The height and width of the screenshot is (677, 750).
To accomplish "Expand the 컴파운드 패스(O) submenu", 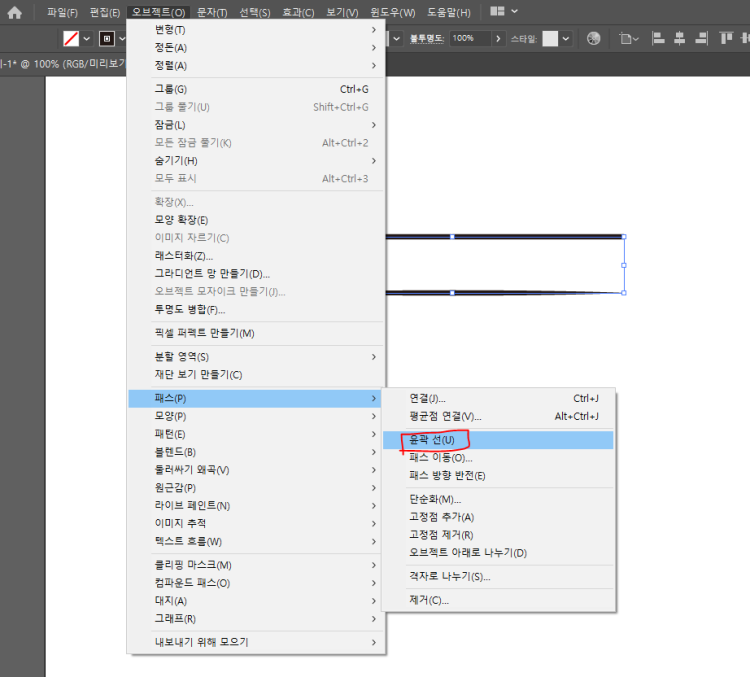I will 256,583.
